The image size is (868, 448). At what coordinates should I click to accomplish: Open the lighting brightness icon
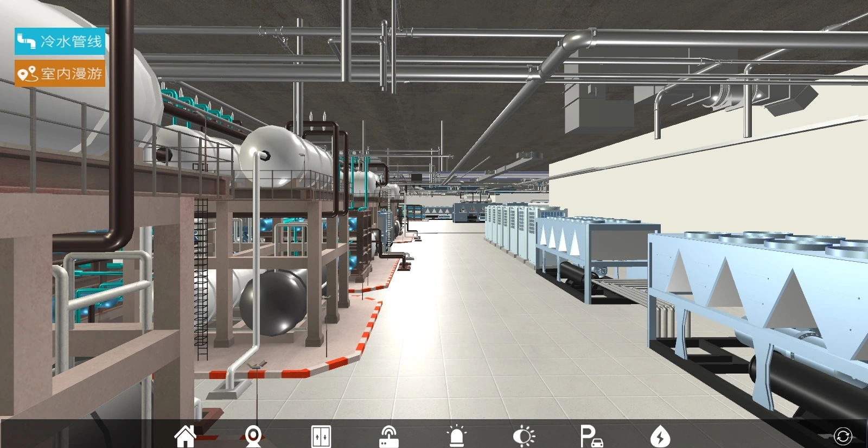pyautogui.click(x=524, y=436)
